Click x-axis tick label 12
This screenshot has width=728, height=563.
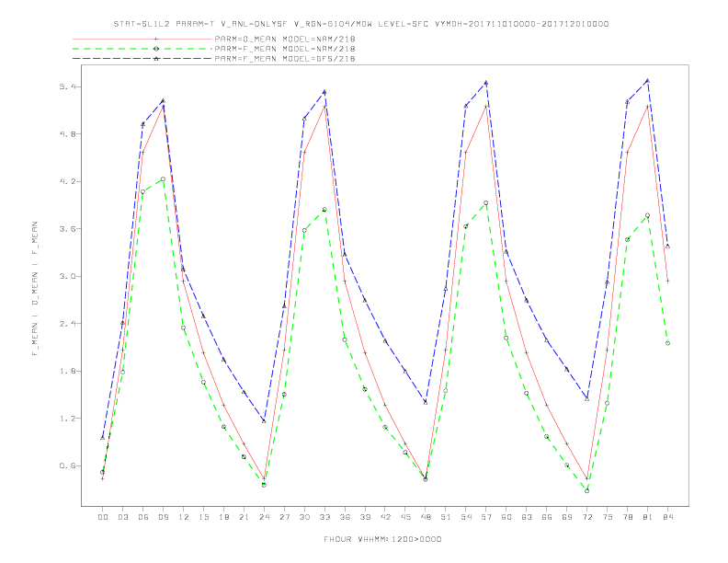pyautogui.click(x=184, y=517)
